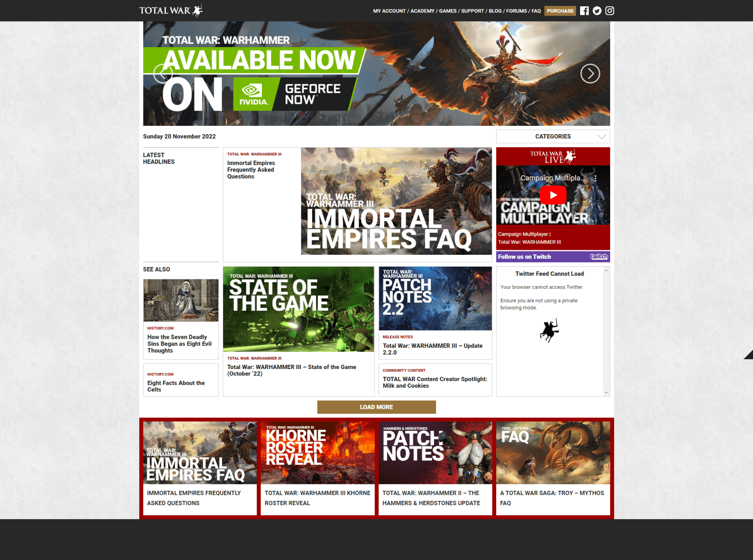This screenshot has width=753, height=560.
Task: Open the Facebook icon link
Action: pos(584,11)
